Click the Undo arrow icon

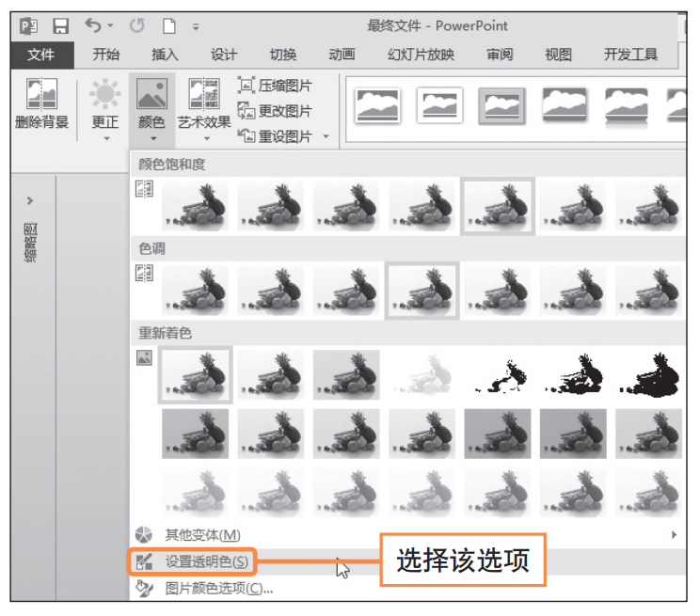(x=93, y=25)
